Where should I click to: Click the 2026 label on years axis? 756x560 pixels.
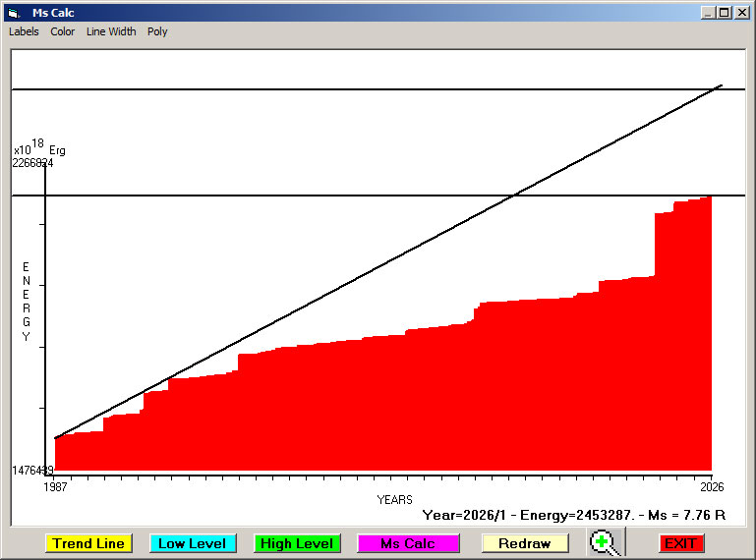(x=710, y=486)
